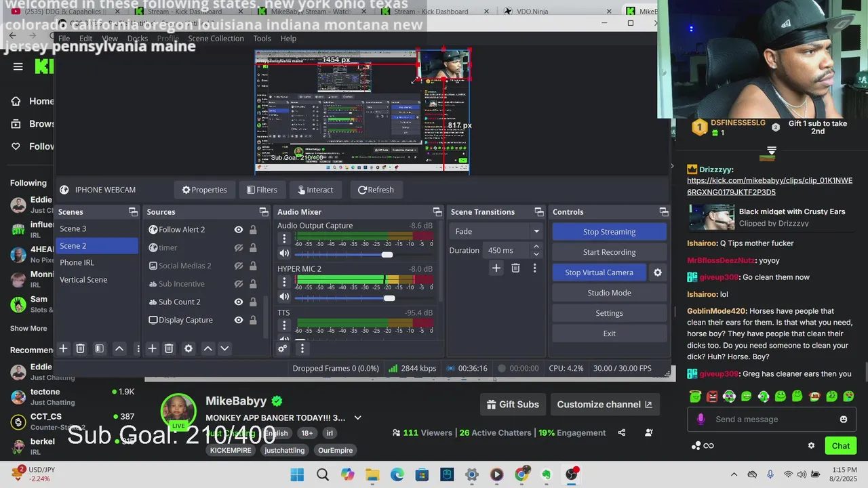Screen dimensions: 868x488
Task: Click Stop Streaming button
Action: click(x=609, y=232)
